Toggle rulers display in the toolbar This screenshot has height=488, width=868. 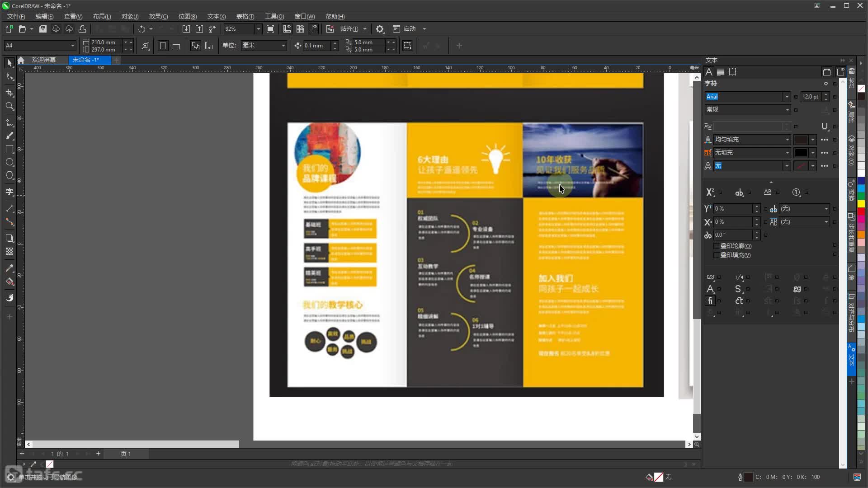tap(287, 29)
